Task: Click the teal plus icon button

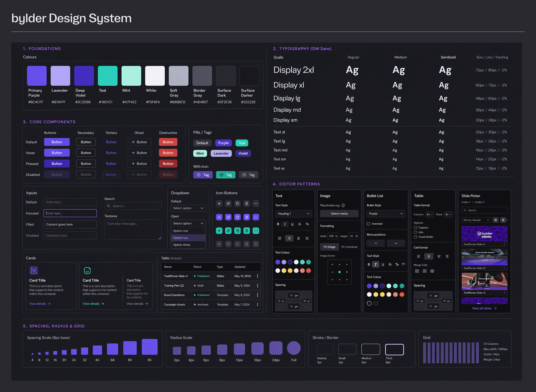Action: 219,231
